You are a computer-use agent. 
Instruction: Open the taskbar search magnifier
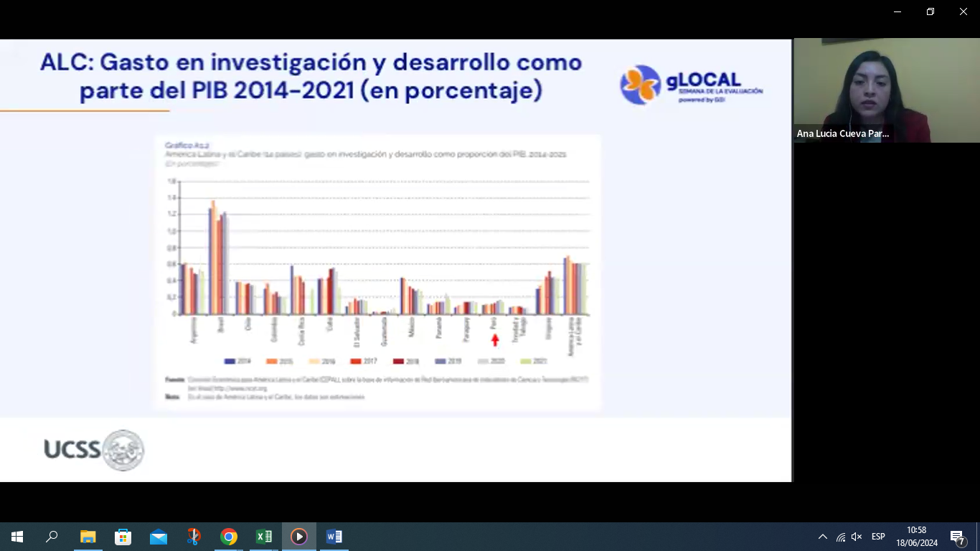tap(52, 537)
